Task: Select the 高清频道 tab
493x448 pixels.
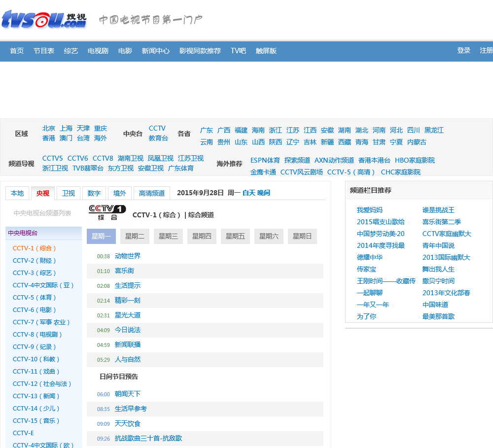Action: click(152, 193)
